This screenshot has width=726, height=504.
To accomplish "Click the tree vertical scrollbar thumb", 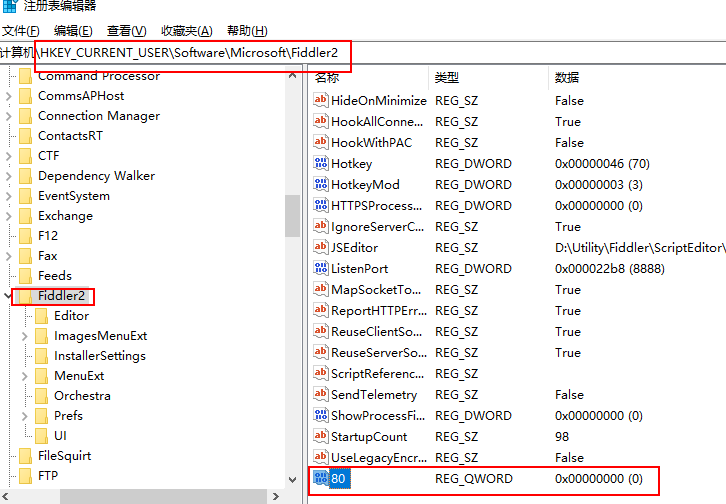I will 293,216.
